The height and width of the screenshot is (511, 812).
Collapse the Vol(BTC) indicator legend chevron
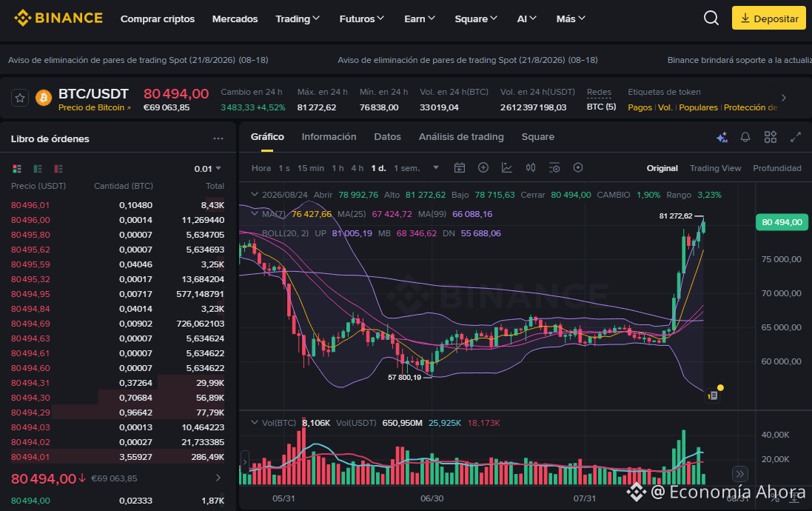(255, 422)
